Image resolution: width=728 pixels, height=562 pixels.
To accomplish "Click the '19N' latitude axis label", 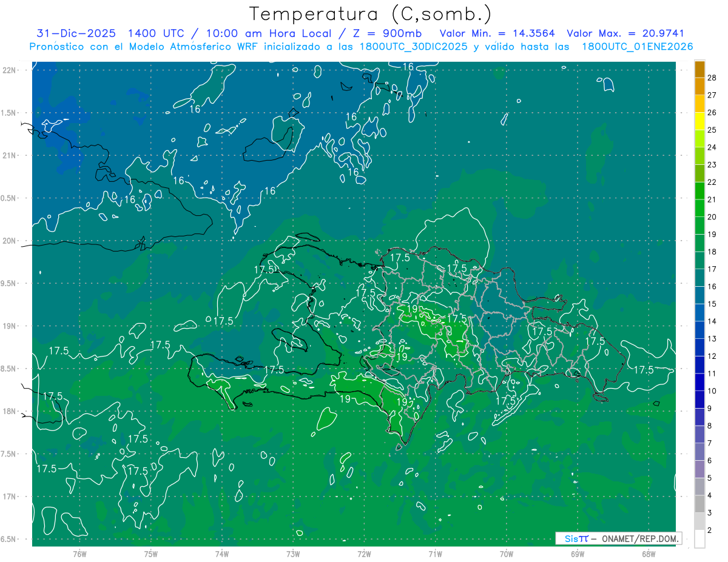I will pos(9,326).
